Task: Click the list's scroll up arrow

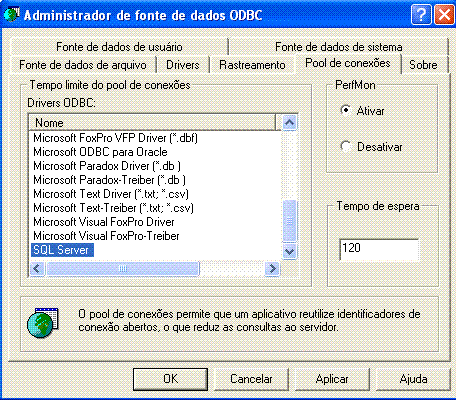Action: coord(289,122)
